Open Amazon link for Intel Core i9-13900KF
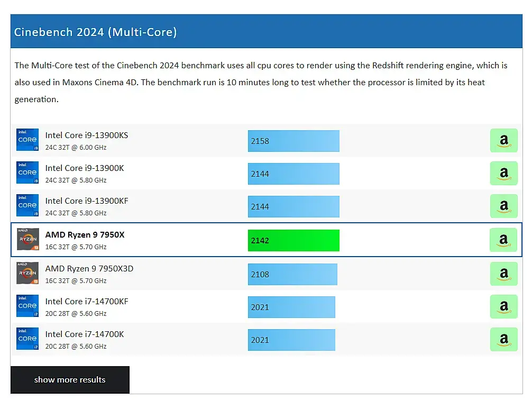532x400 pixels. [x=503, y=206]
